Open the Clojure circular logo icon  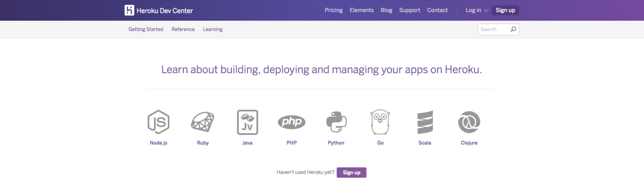click(469, 122)
